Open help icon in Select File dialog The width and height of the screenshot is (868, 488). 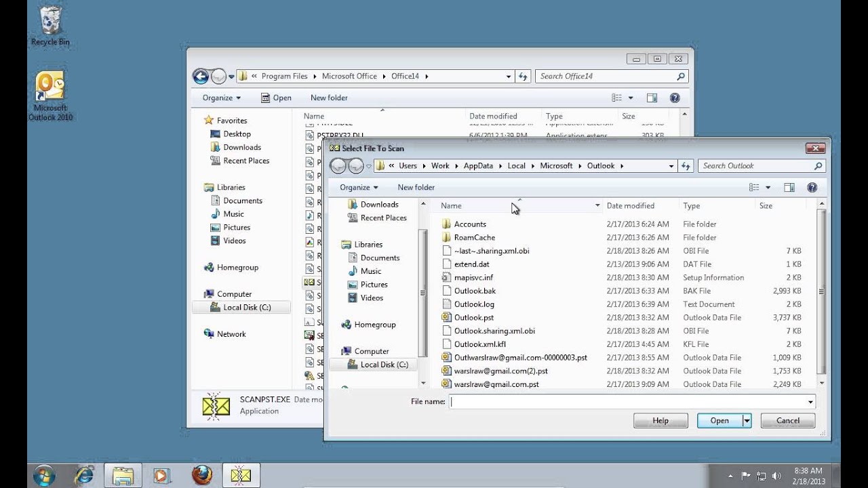pos(812,187)
